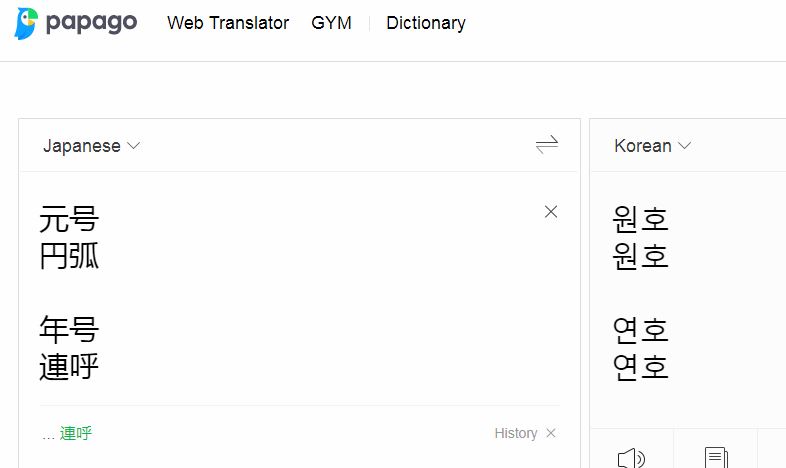
Task: Click the word 元号 in the source text
Action: coord(69,218)
